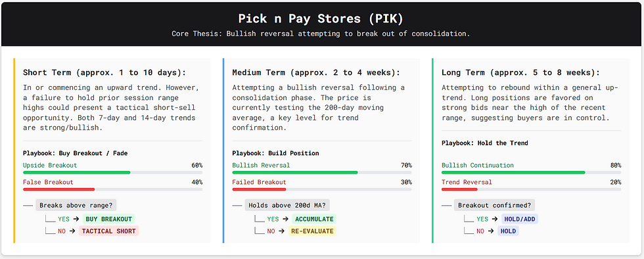Click the Pick n Pay Stores title

(321, 19)
